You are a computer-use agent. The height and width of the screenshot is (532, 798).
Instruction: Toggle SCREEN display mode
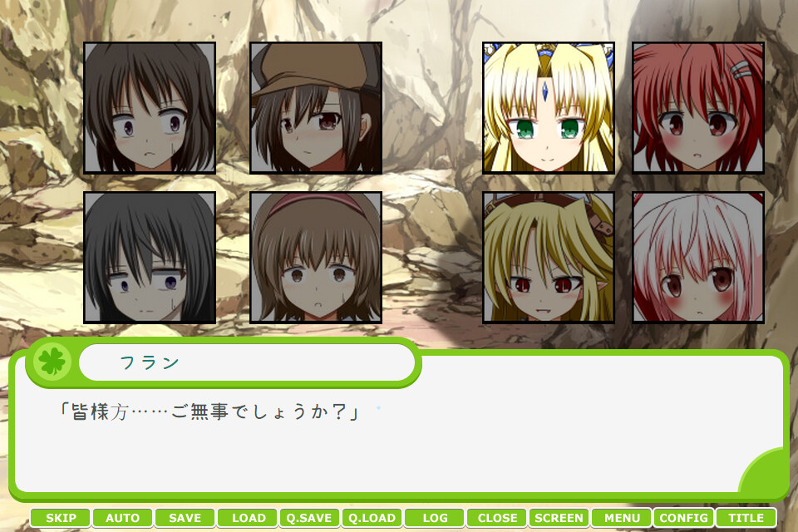tap(559, 518)
